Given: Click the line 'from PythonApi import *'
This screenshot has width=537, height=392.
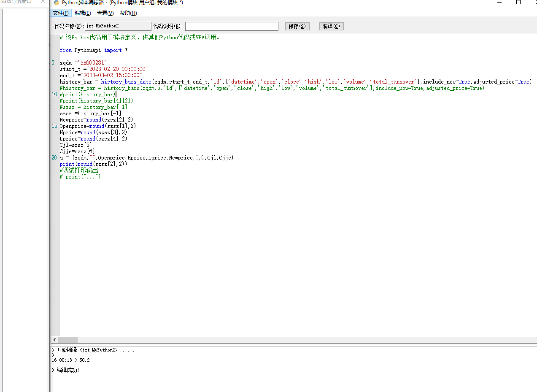Looking at the screenshot, I should [94, 50].
